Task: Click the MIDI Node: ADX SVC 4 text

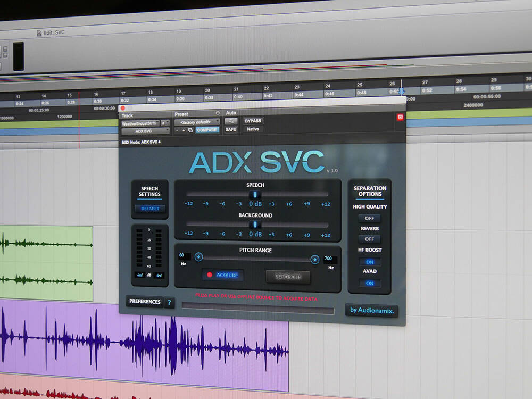Action: click(141, 142)
